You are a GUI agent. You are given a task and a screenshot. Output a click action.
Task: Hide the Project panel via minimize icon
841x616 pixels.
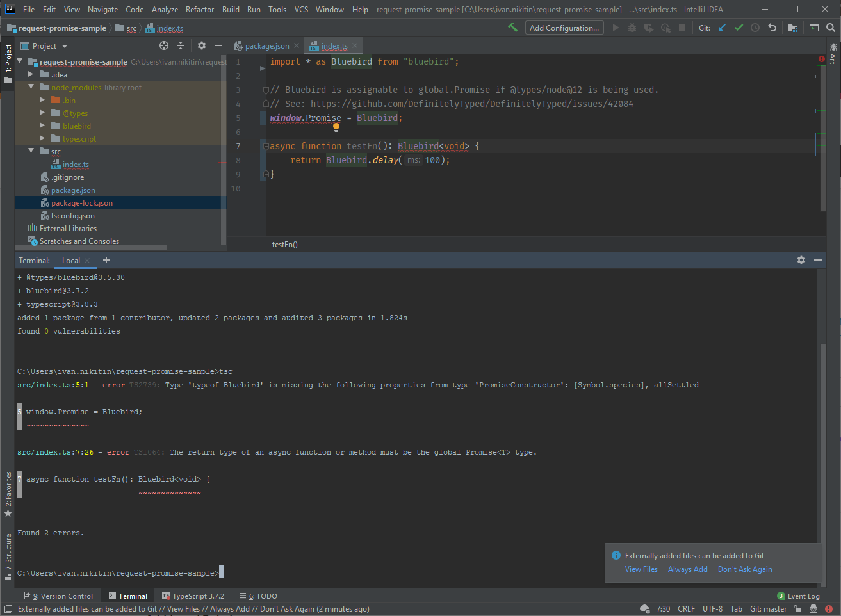218,45
